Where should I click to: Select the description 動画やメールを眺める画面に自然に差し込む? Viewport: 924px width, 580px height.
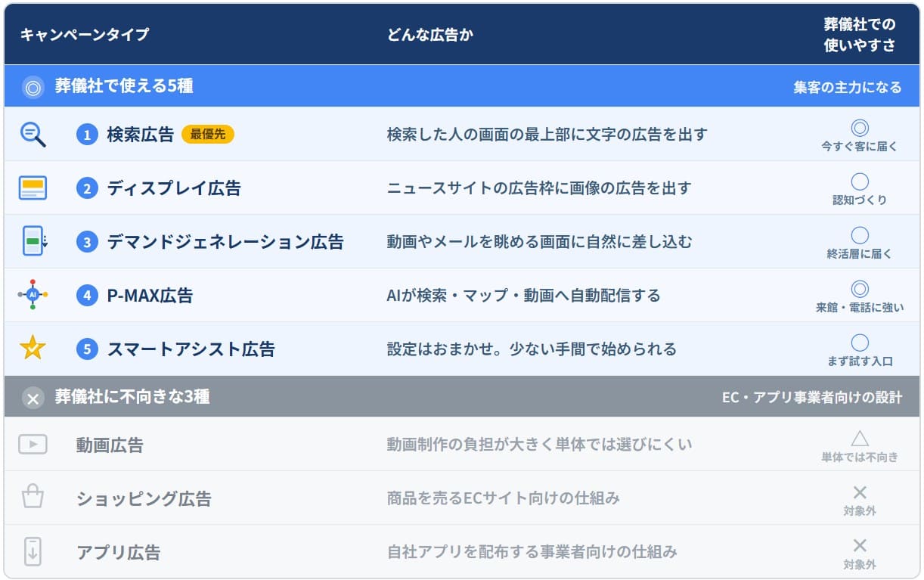(x=539, y=242)
